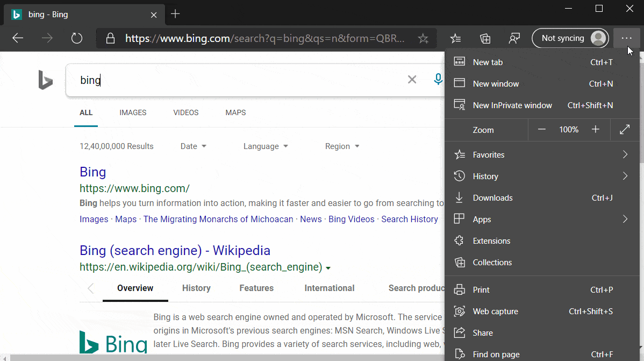Open Collections menu entry
Image resolution: width=644 pixels, height=361 pixels.
click(x=542, y=263)
